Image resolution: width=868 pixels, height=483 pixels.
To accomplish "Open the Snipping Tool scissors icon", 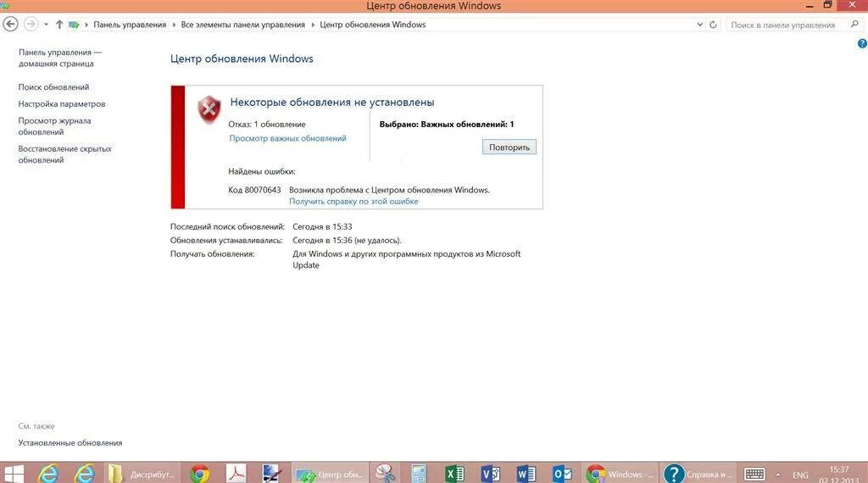I will 385,474.
